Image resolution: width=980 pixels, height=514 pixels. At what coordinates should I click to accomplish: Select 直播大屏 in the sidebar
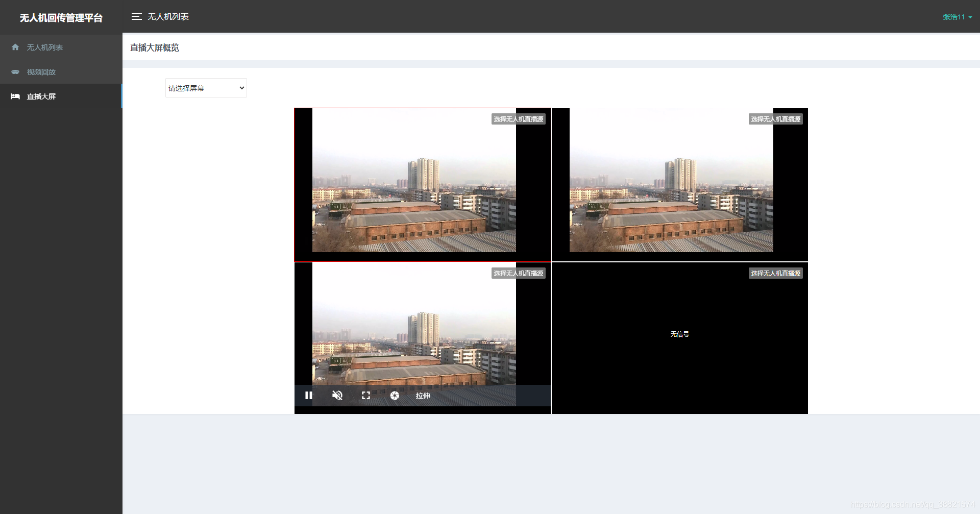coord(61,96)
